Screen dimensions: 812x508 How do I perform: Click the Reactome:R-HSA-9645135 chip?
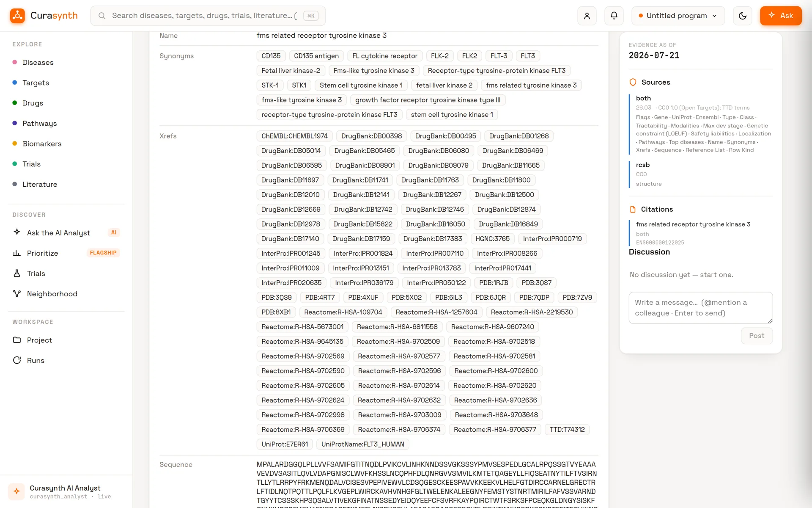[302, 342]
